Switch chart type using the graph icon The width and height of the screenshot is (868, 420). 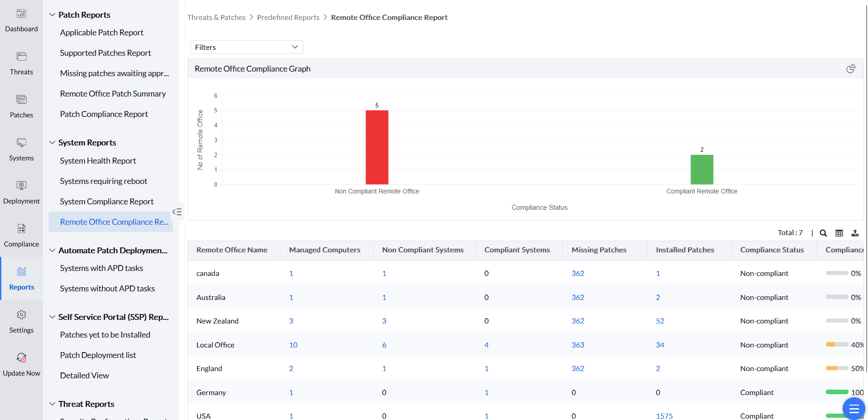[851, 69]
